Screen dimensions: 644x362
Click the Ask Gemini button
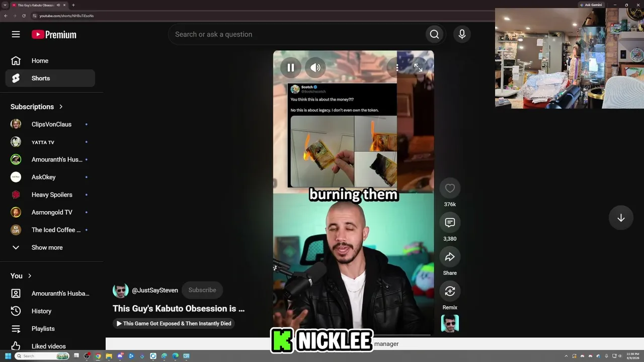tap(591, 5)
